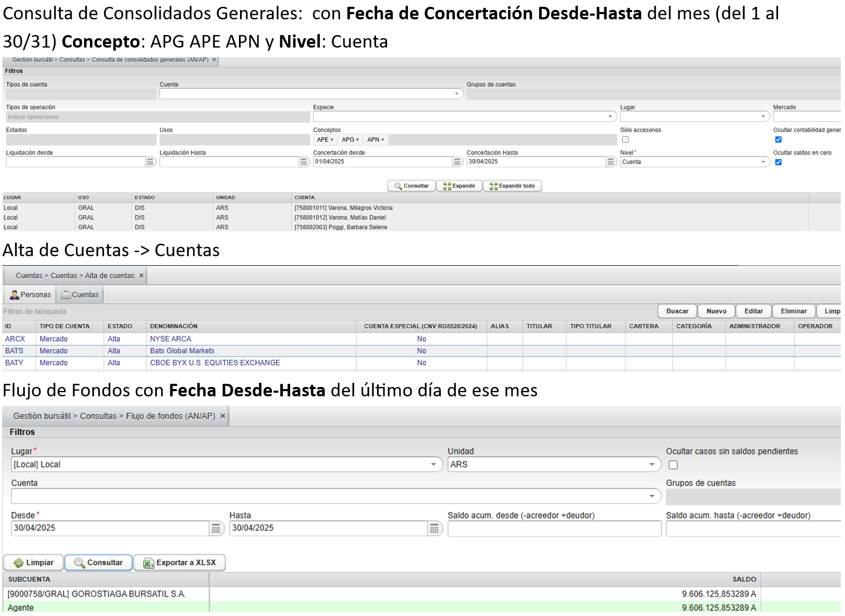Enable the Sólo accesorios checkbox

point(625,140)
